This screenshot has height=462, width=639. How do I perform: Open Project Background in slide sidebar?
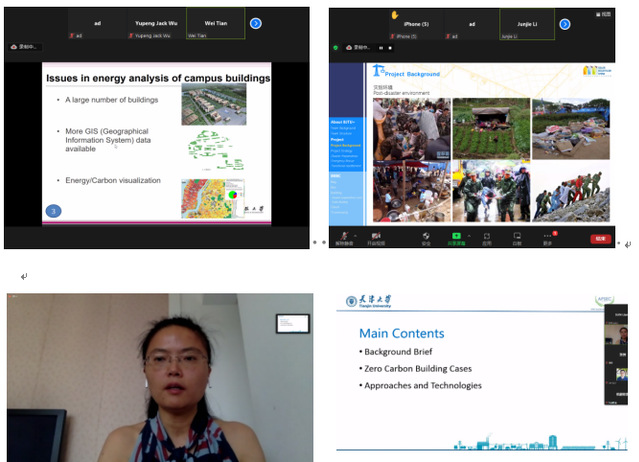tap(344, 146)
